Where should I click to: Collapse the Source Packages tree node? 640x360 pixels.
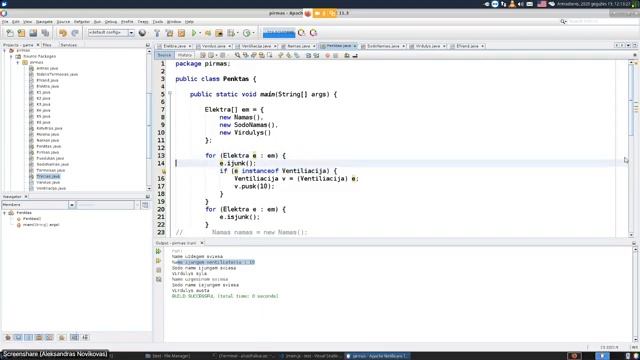11,57
